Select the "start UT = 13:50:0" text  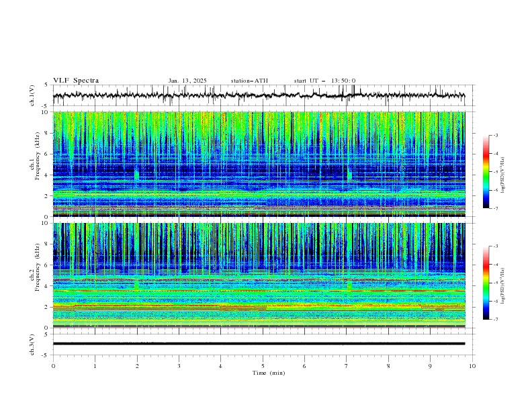tap(324, 81)
